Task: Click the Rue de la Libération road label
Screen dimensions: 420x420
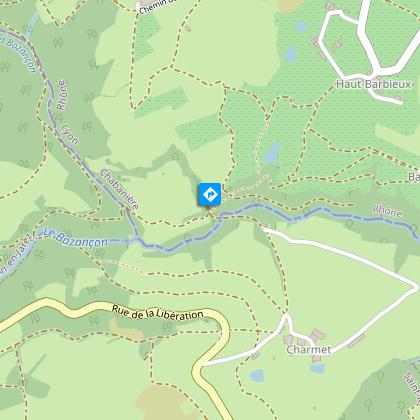Action: pyautogui.click(x=157, y=312)
